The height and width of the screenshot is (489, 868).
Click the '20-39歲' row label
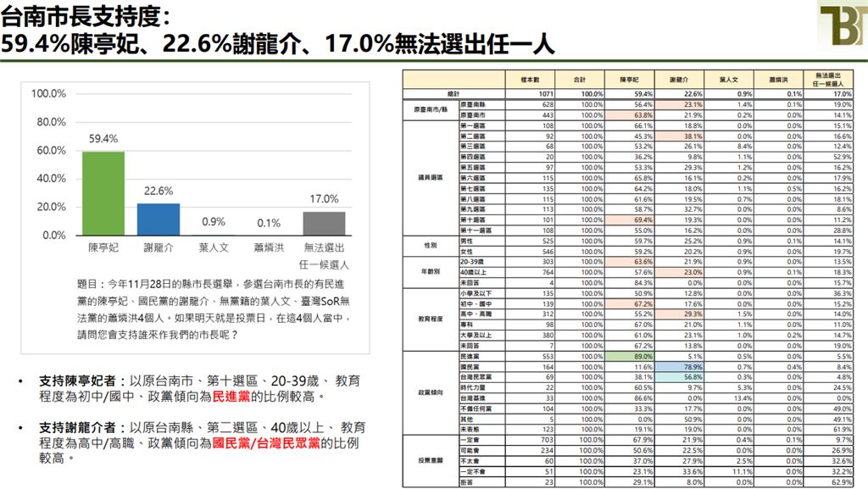tap(472, 262)
